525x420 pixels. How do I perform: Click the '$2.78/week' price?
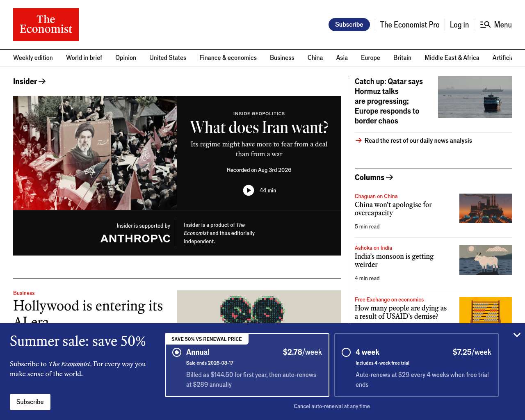tap(302, 352)
